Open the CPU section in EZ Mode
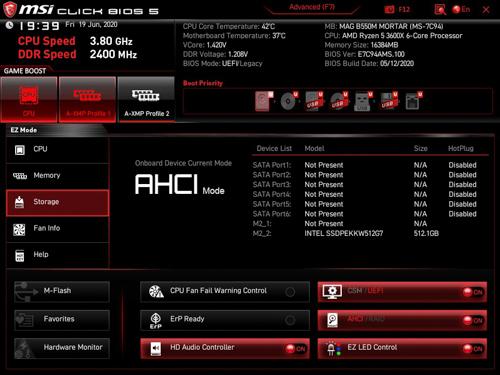500x375 pixels. (57, 150)
